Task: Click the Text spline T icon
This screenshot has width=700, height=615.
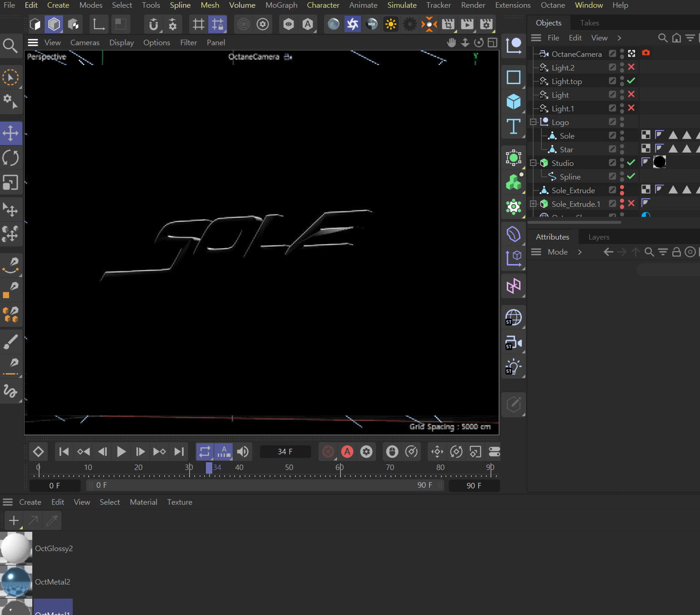Action: tap(514, 126)
